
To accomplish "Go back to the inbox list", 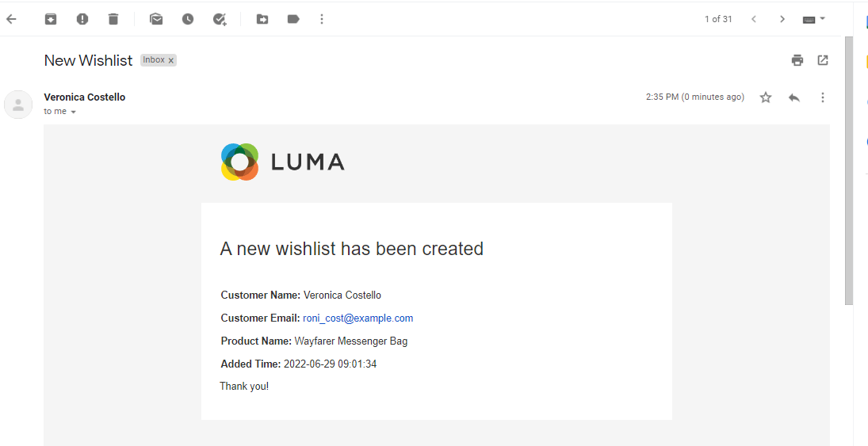I will [11, 19].
